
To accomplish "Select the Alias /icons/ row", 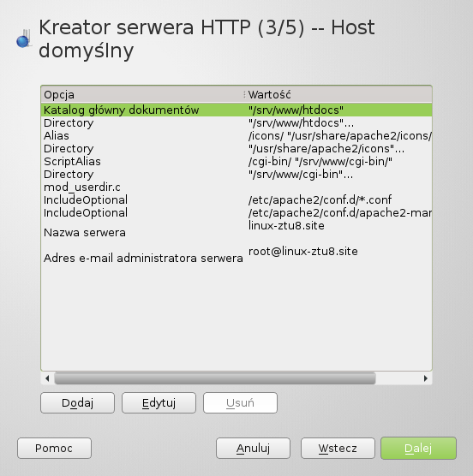I will [236, 136].
